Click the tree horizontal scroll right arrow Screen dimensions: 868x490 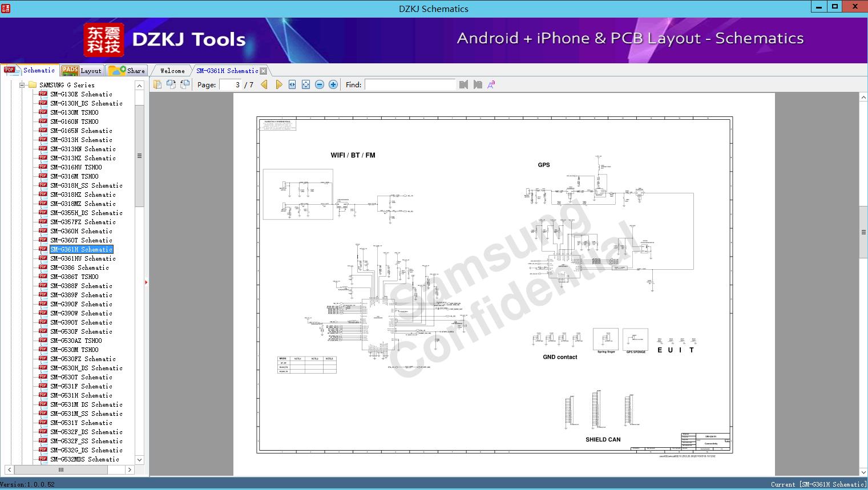(x=130, y=469)
